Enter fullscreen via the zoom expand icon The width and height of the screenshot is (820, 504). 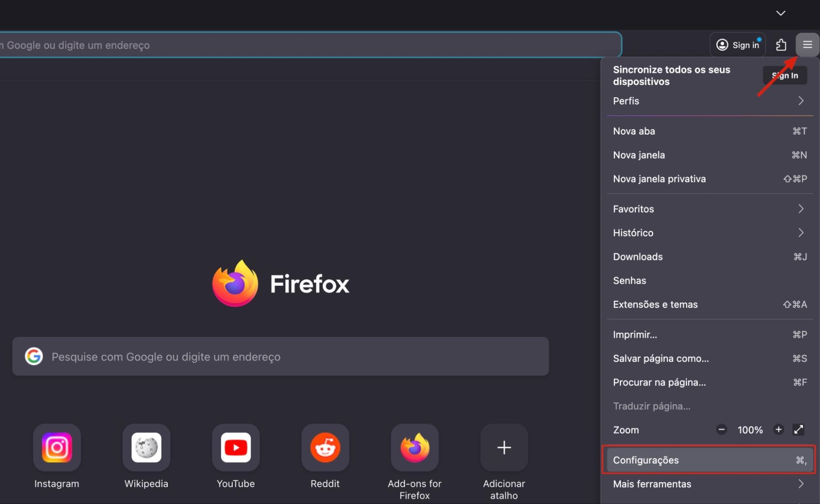coord(799,430)
